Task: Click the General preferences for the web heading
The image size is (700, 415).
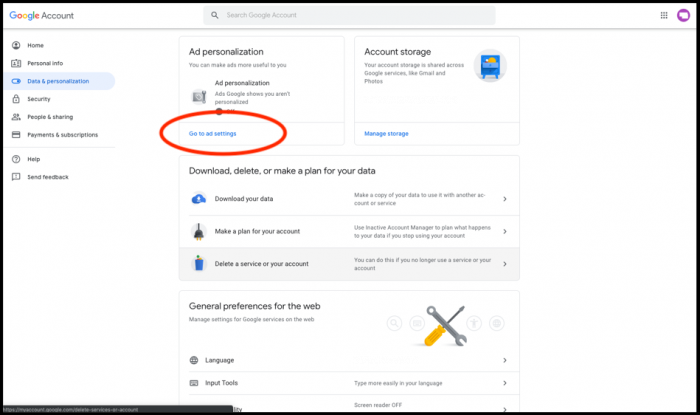Action: [254, 306]
